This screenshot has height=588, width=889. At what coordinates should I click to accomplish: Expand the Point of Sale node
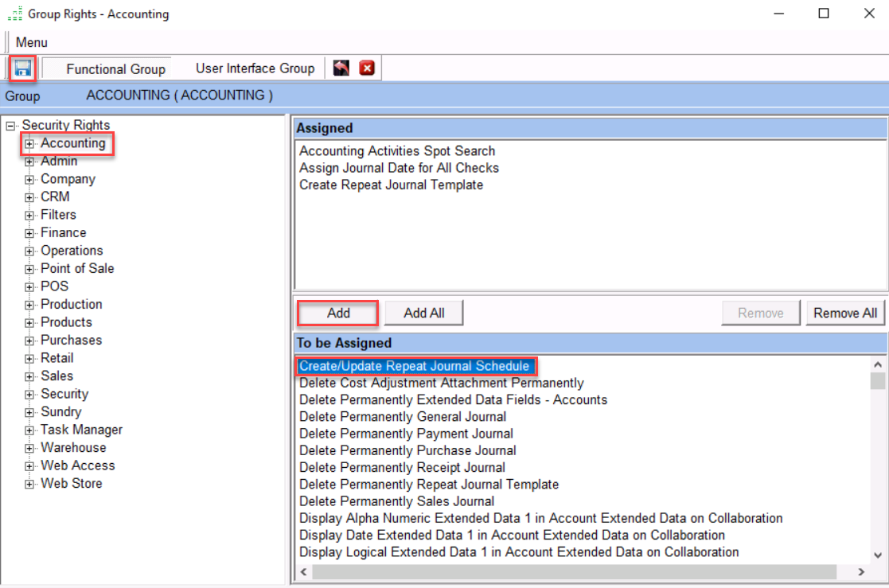[29, 269]
